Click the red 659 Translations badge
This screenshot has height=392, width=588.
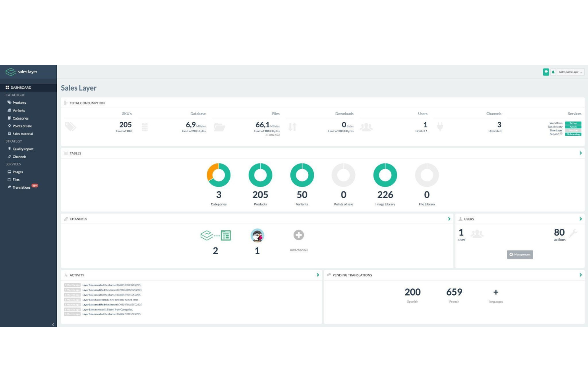35,185
